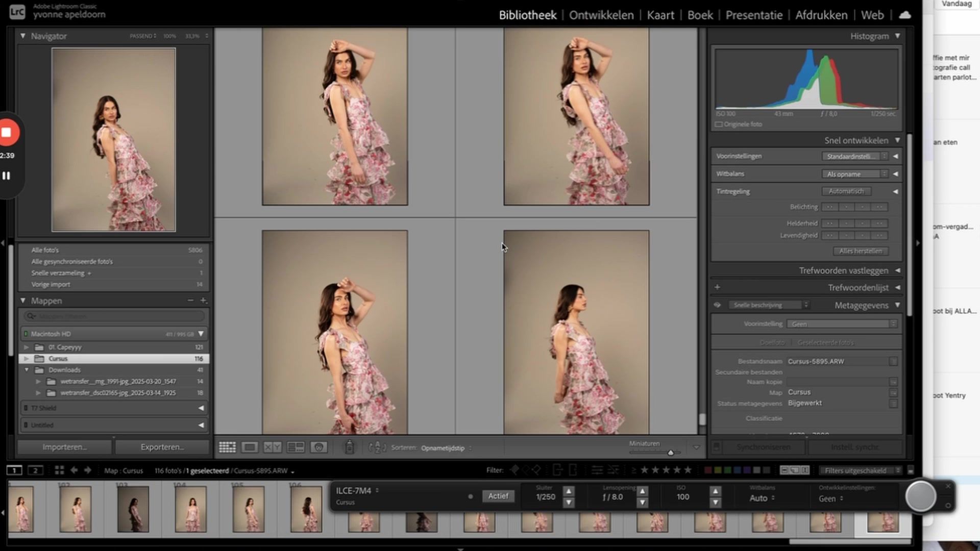Open people view icon
Image resolution: width=980 pixels, height=551 pixels.
pos(319,447)
